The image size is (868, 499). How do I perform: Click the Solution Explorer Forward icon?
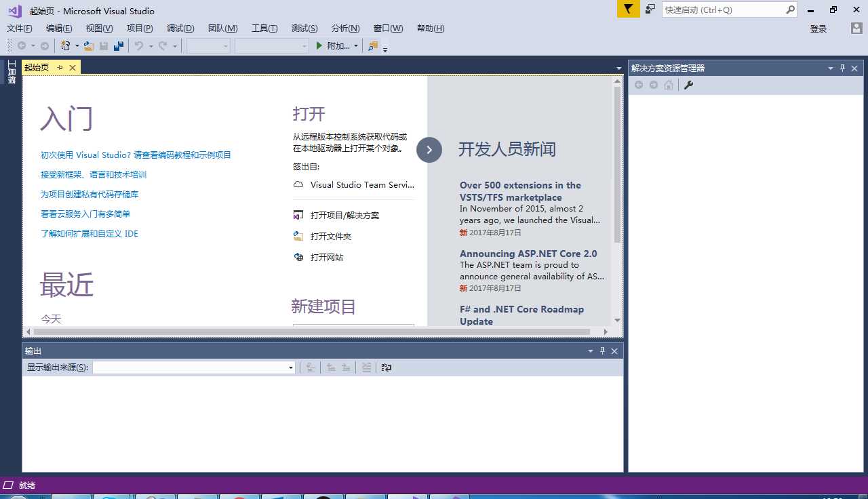point(654,85)
